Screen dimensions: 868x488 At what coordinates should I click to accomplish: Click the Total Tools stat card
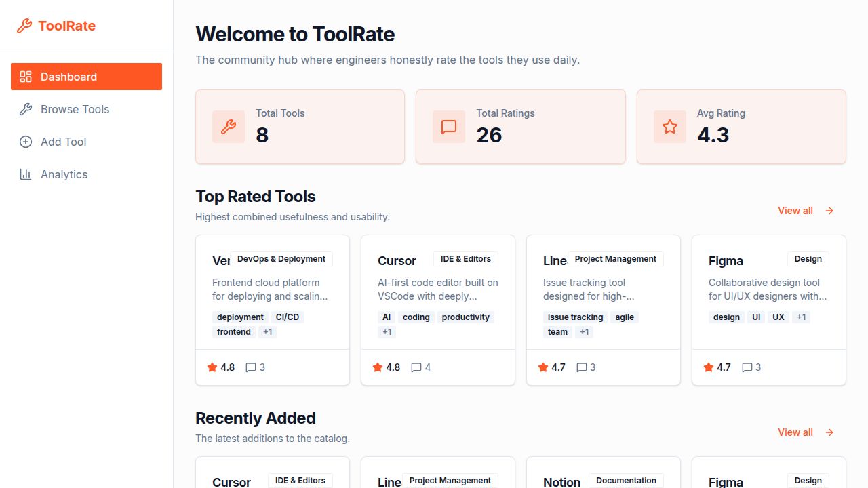[x=300, y=127]
